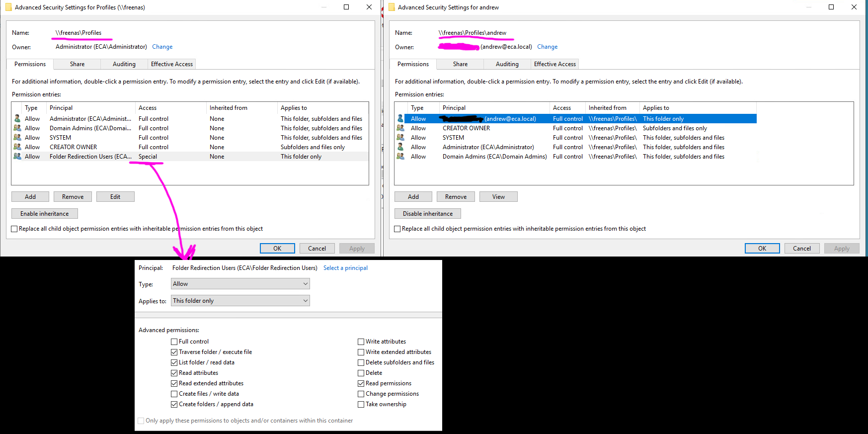Viewport: 868px width, 434px height.
Task: Uncheck Read extended attributes permission
Action: (x=174, y=383)
